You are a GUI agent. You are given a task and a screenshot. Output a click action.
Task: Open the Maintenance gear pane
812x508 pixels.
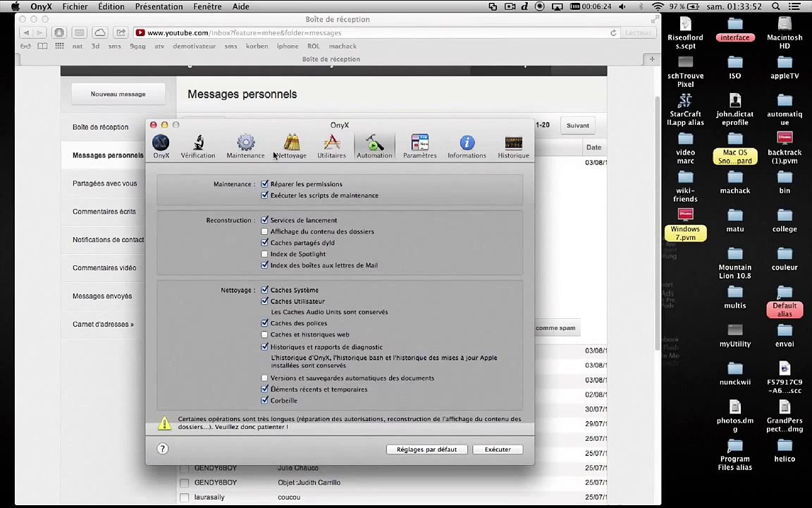245,146
